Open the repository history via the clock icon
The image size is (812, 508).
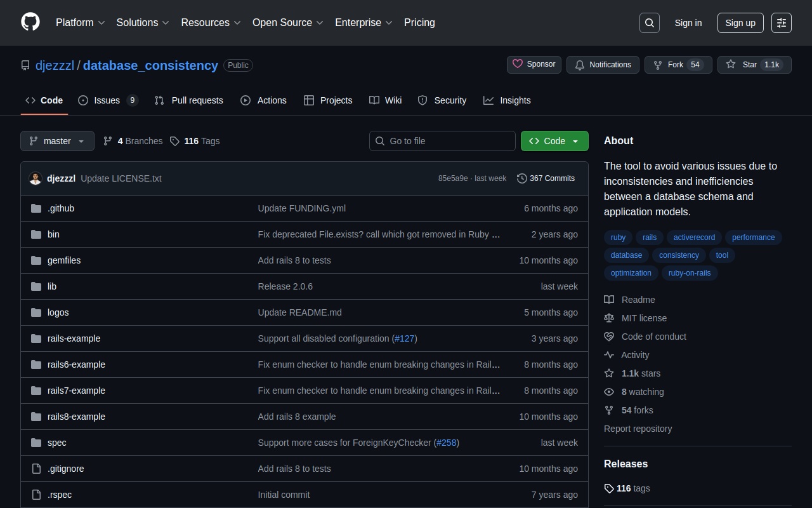click(522, 178)
